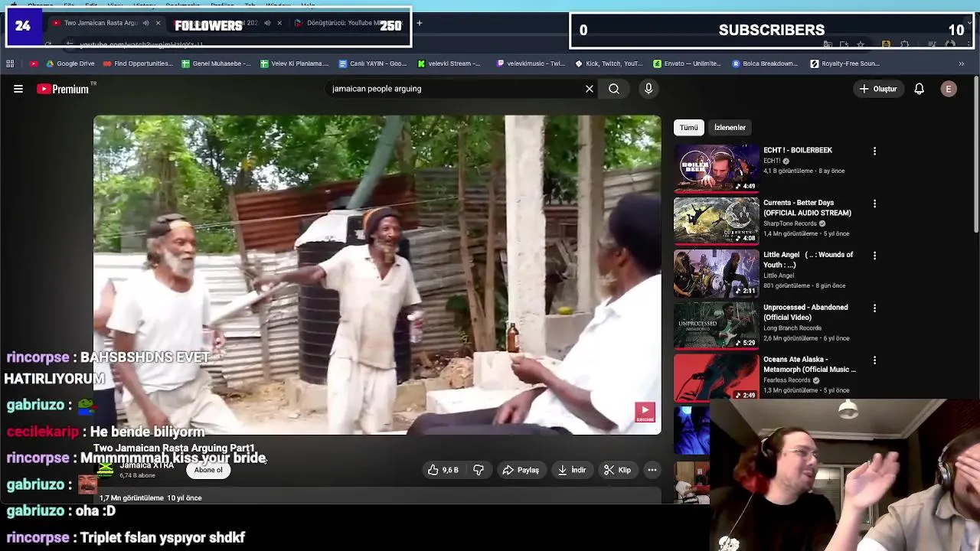
Task: Select the Tümü filter chip
Action: [x=688, y=128]
